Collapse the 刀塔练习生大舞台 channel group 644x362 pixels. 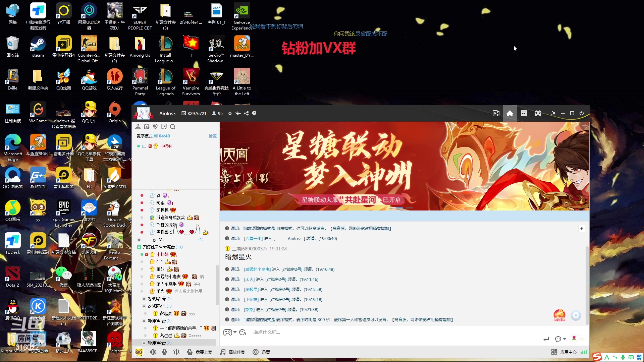(139, 247)
